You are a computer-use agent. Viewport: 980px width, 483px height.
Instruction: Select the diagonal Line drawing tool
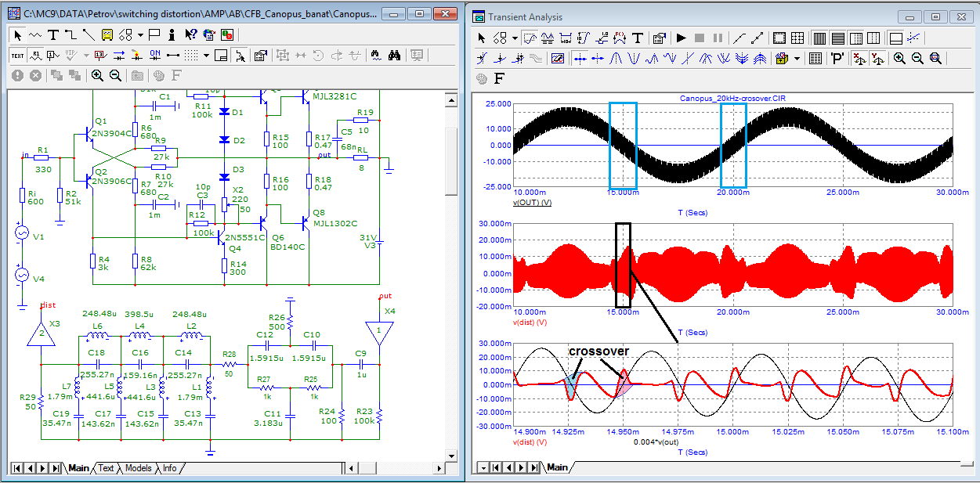click(89, 34)
